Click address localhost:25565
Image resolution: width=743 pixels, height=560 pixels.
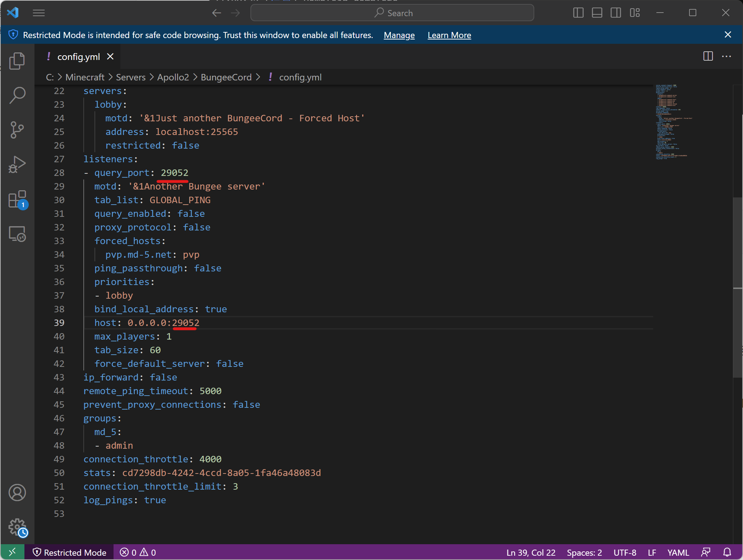197,132
